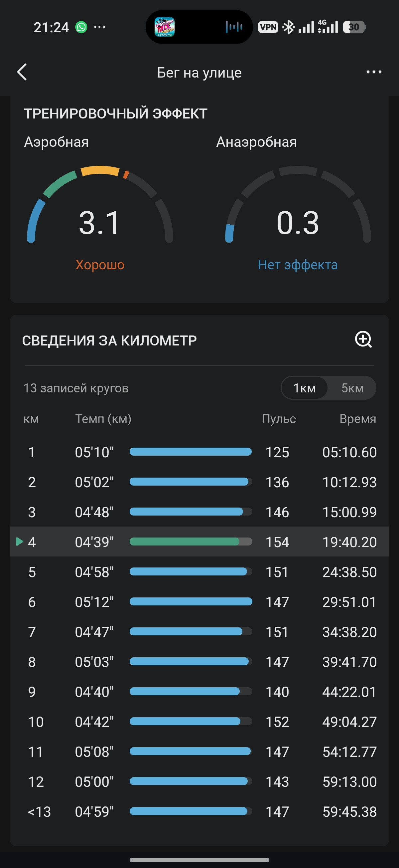Tap the back arrow icon
Viewport: 399px width, 868px height.
22,72
